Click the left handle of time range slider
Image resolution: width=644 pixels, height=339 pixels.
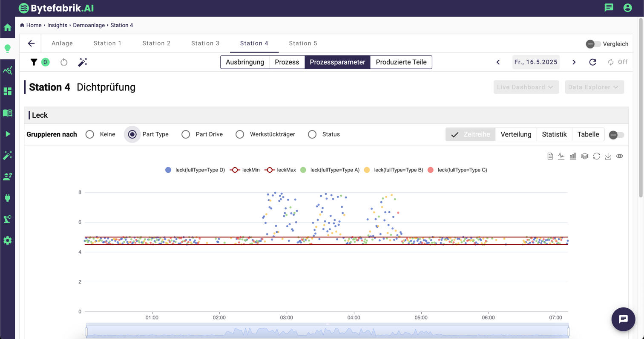click(86, 331)
